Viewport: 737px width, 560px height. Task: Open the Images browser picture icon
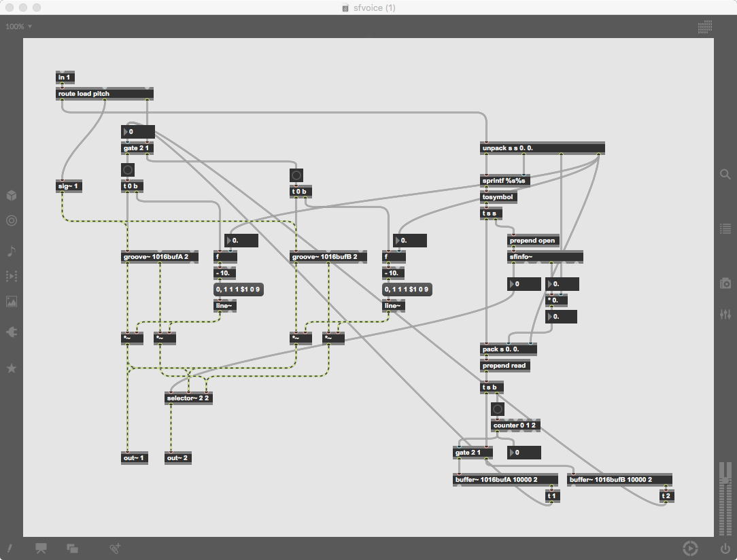12,302
